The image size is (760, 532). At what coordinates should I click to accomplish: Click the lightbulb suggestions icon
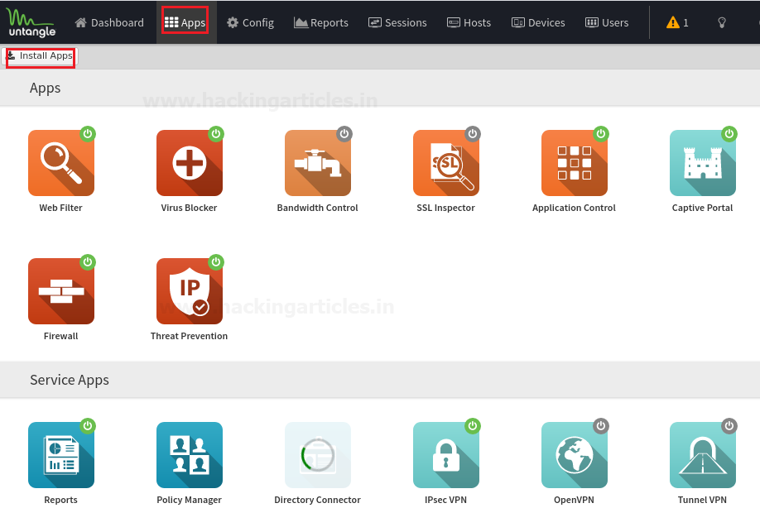(x=722, y=22)
